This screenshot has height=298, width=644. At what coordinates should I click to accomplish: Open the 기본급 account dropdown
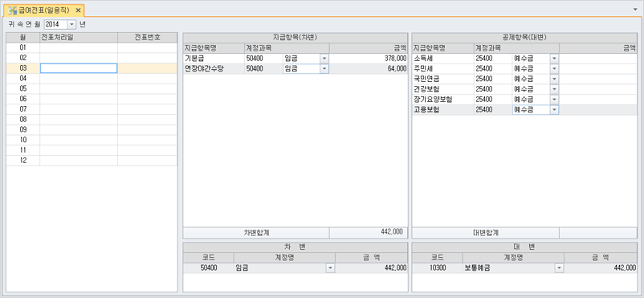[324, 59]
